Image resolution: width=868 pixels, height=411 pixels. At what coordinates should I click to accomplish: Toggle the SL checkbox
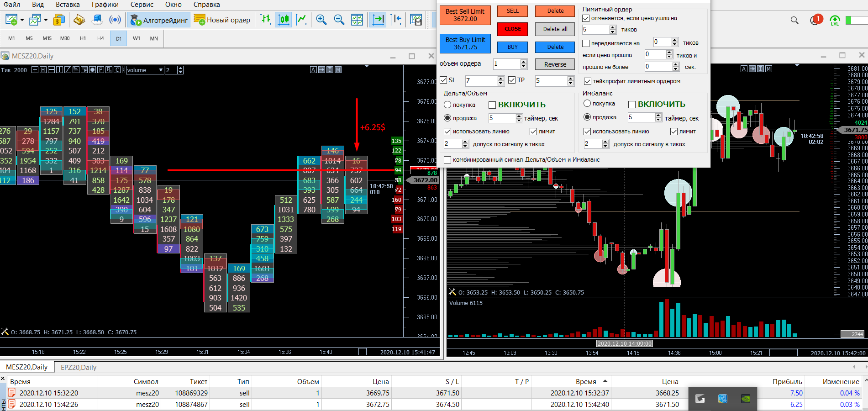click(443, 80)
